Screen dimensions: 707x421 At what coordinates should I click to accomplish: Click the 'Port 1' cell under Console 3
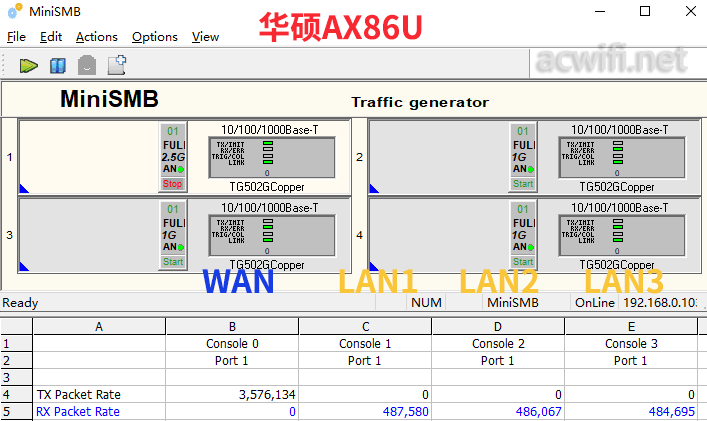coord(631,361)
